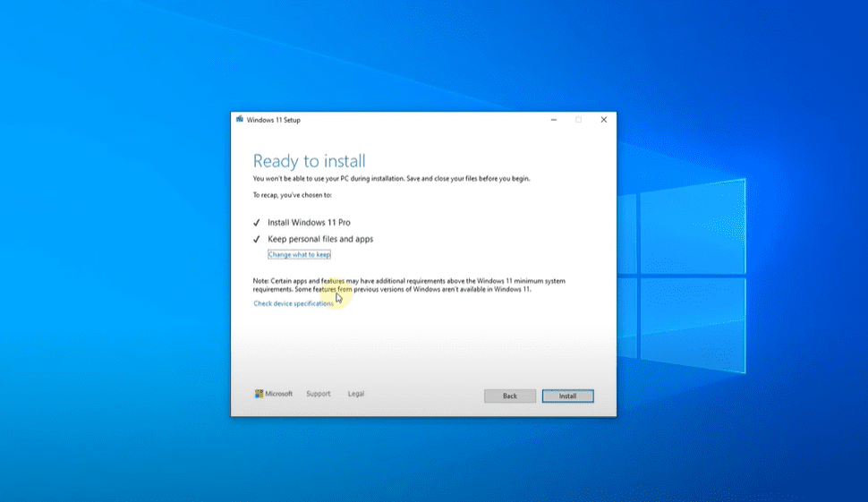This screenshot has width=868, height=502.
Task: Minimize the Windows 11 Setup window
Action: point(552,119)
